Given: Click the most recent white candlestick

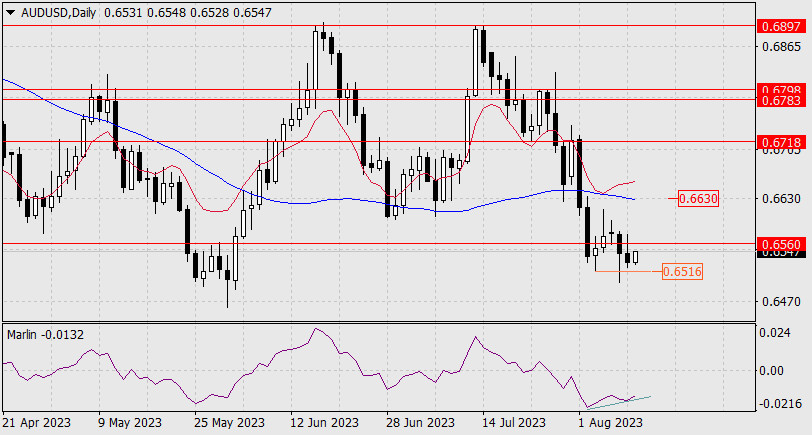Looking at the screenshot, I should point(636,258).
